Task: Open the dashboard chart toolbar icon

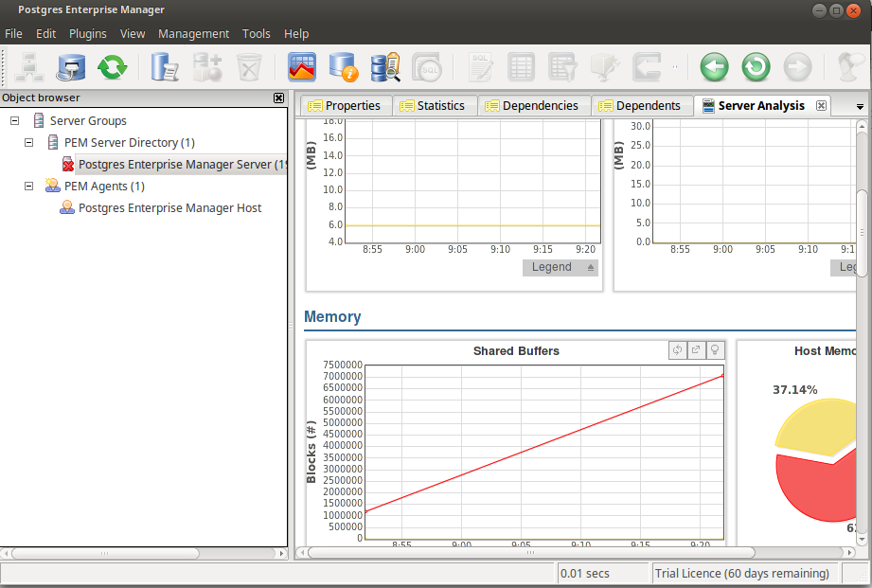Action: coord(302,67)
